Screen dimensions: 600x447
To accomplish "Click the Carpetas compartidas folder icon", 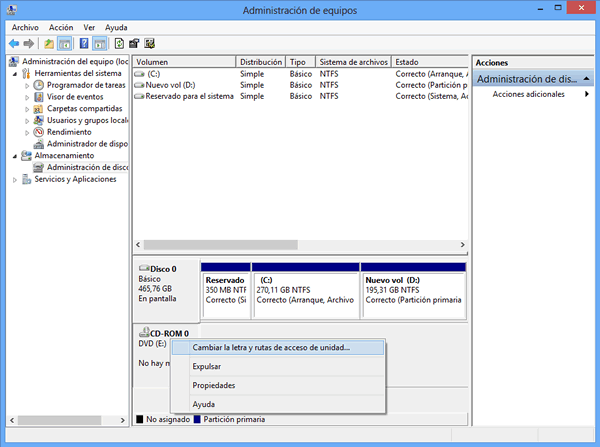I will click(x=38, y=109).
